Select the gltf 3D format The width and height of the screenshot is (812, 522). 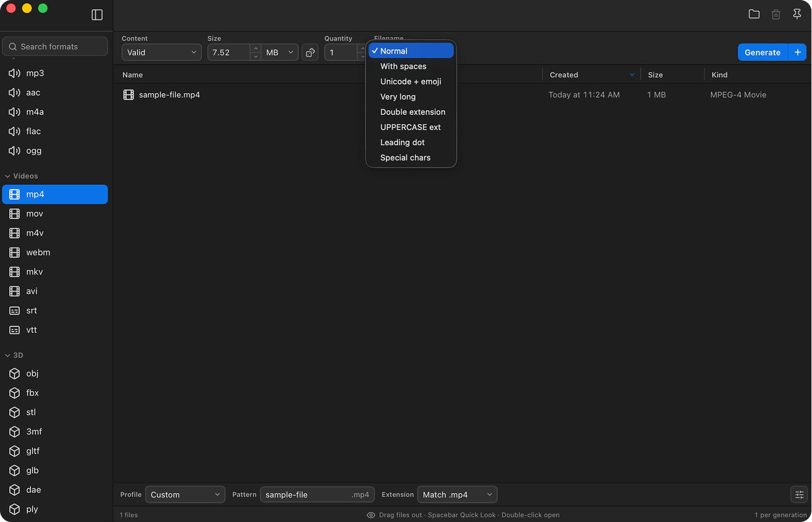(x=55, y=451)
